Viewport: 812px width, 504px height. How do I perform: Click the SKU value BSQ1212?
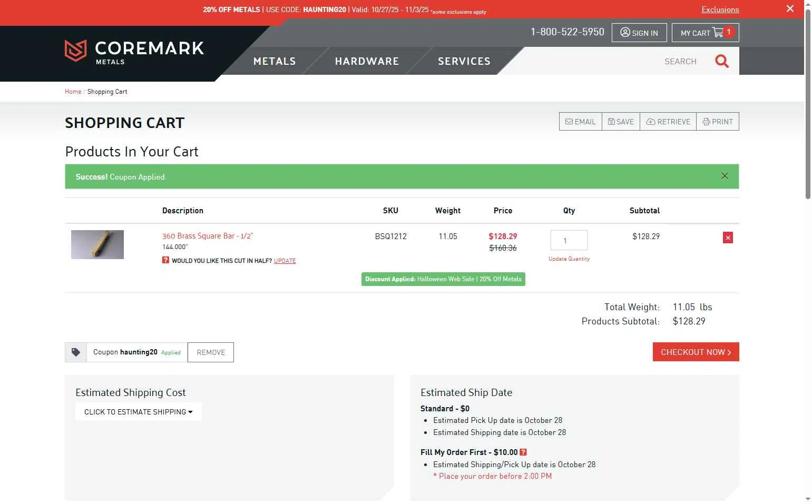tap(390, 236)
